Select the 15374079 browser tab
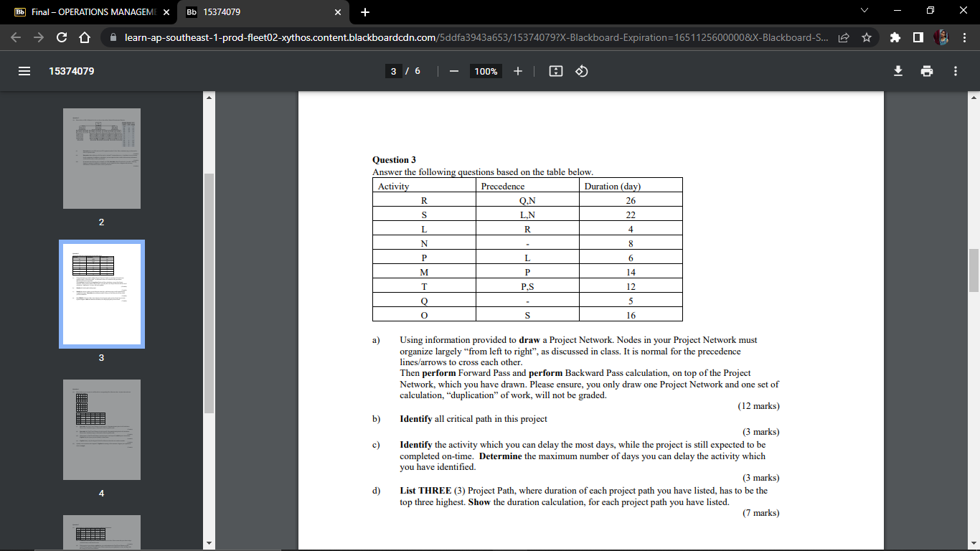Image resolution: width=980 pixels, height=551 pixels. point(264,12)
